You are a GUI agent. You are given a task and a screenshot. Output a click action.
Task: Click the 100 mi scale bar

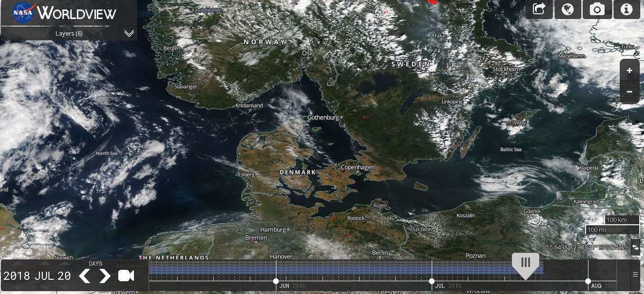pos(613,230)
